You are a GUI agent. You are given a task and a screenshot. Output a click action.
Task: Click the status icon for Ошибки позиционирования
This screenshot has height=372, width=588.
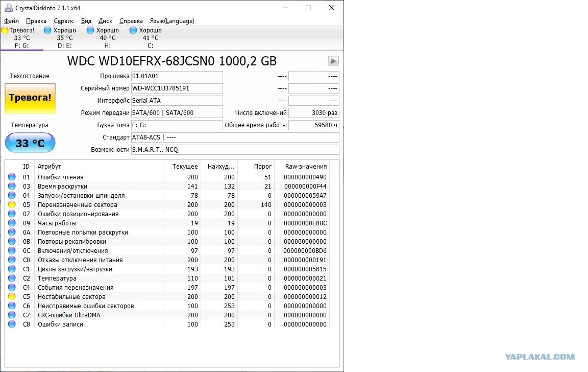click(12, 214)
